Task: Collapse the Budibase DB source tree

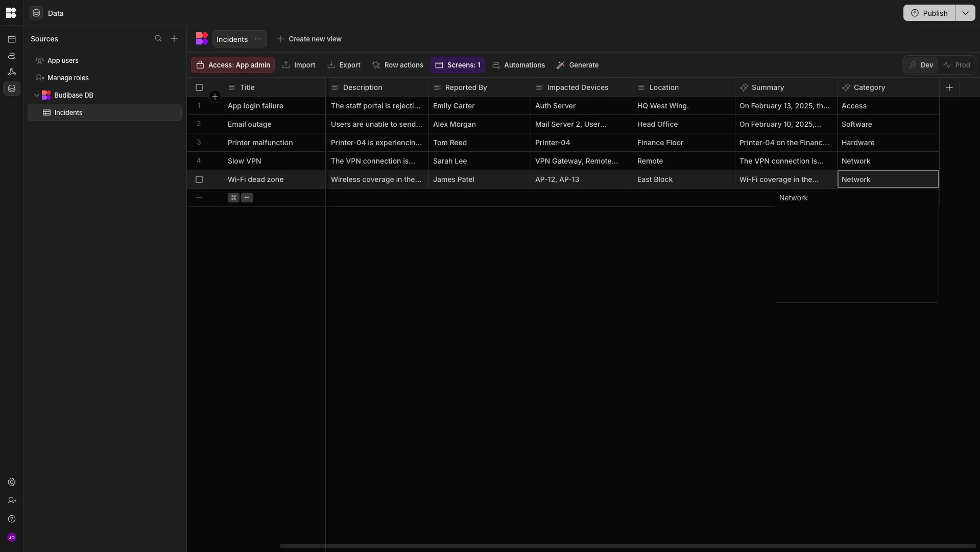Action: click(x=37, y=95)
